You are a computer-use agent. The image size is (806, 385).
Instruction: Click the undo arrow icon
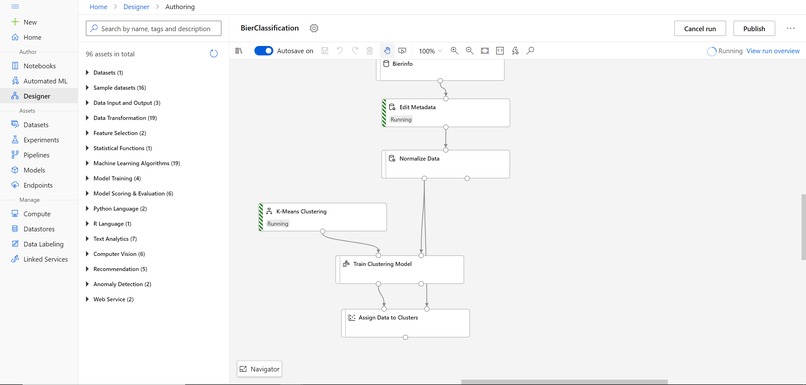[339, 51]
